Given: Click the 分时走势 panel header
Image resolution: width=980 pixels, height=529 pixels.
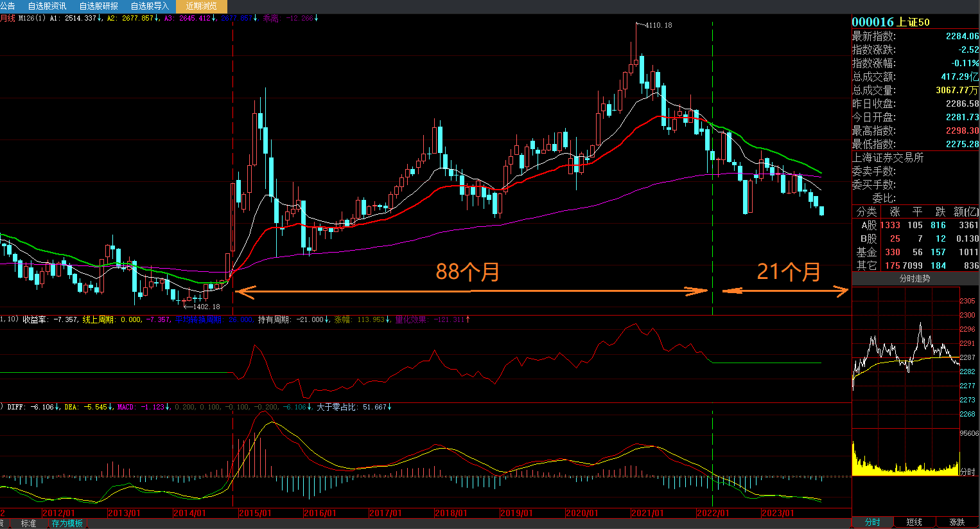Looking at the screenshot, I should tap(915, 278).
